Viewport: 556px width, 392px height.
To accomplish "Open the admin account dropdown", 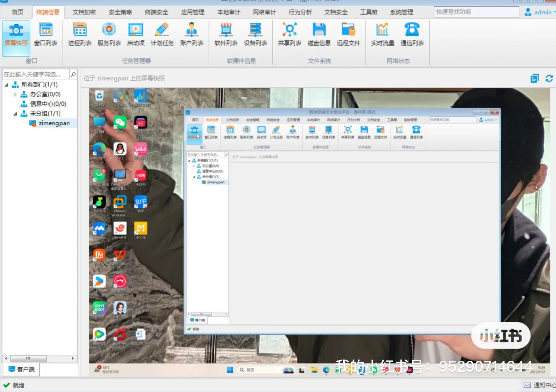I will click(x=540, y=12).
